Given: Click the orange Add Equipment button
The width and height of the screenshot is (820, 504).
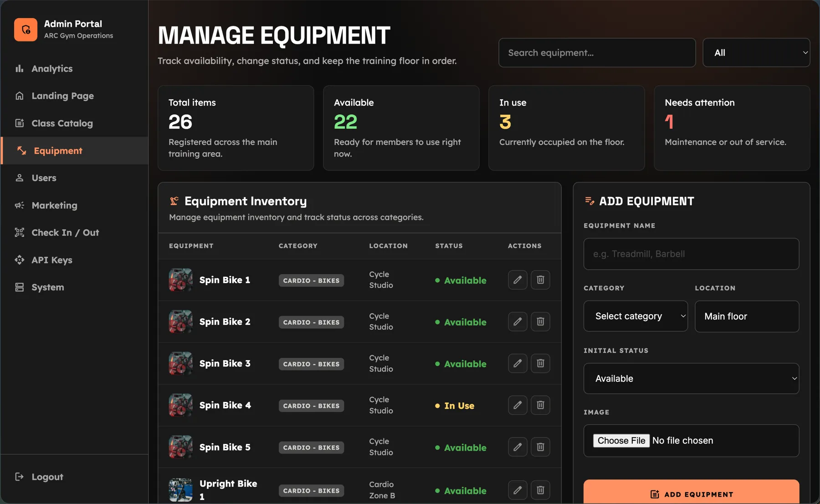Looking at the screenshot, I should pyautogui.click(x=691, y=493).
